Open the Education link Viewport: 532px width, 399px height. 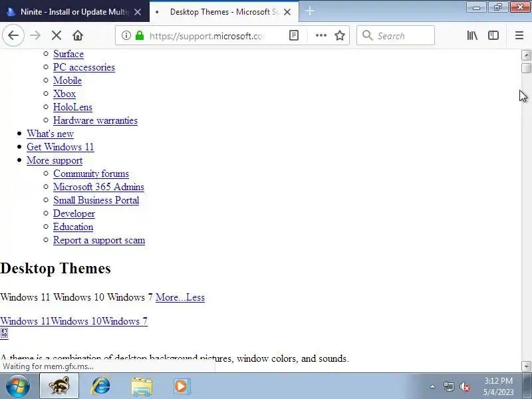click(x=73, y=227)
